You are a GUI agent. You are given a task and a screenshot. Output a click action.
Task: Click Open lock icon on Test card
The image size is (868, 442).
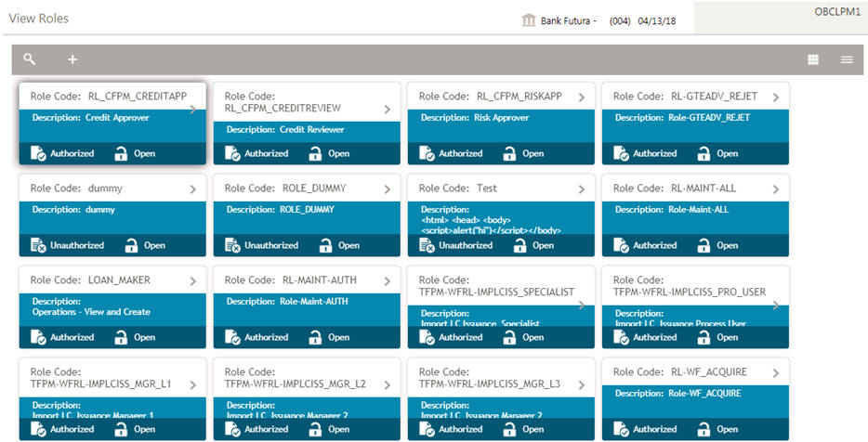519,245
